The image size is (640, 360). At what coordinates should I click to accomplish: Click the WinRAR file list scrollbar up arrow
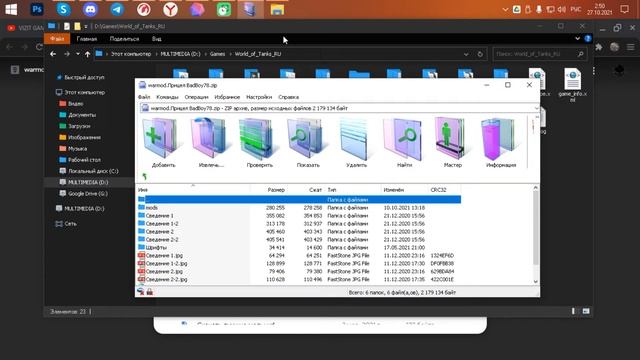536,188
